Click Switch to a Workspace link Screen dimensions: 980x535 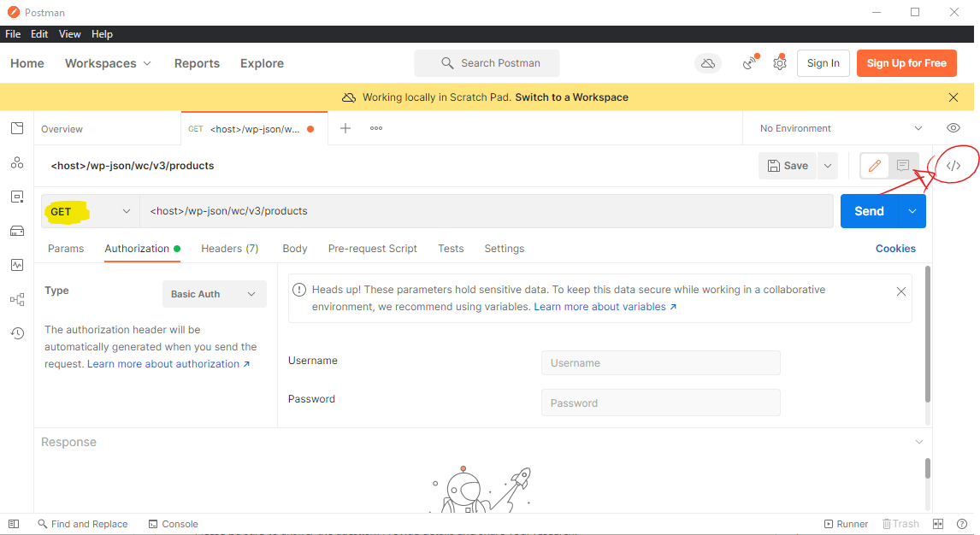pos(571,97)
